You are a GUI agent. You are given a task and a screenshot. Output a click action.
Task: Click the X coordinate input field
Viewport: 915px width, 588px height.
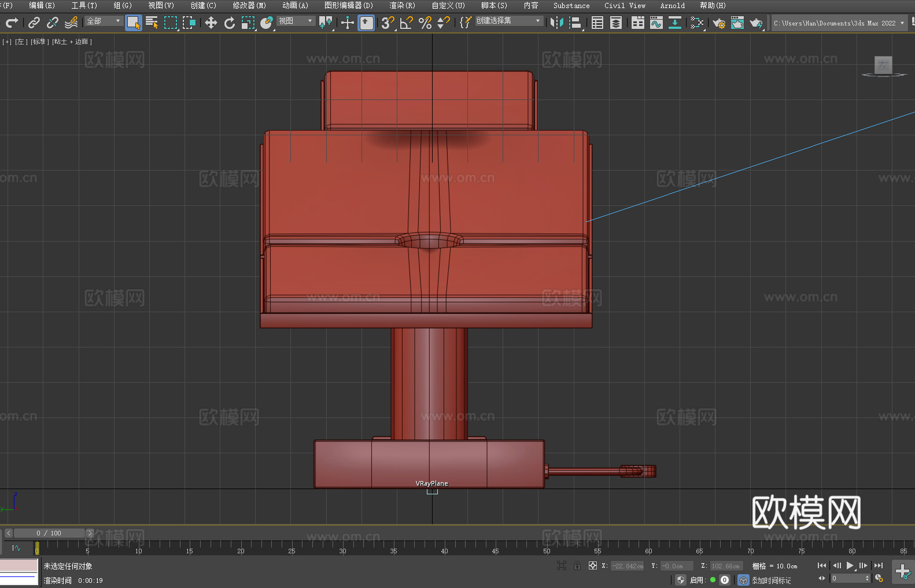627,566
